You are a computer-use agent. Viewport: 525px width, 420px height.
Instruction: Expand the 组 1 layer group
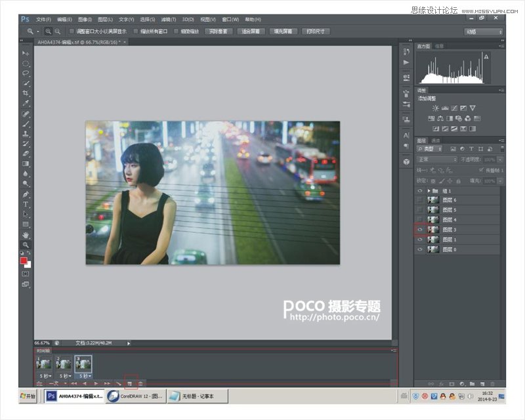coord(429,190)
